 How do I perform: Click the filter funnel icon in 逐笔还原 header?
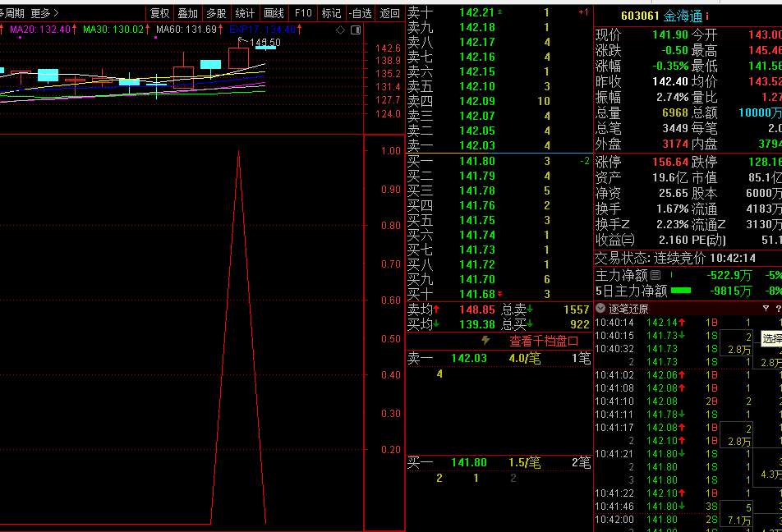(x=766, y=309)
